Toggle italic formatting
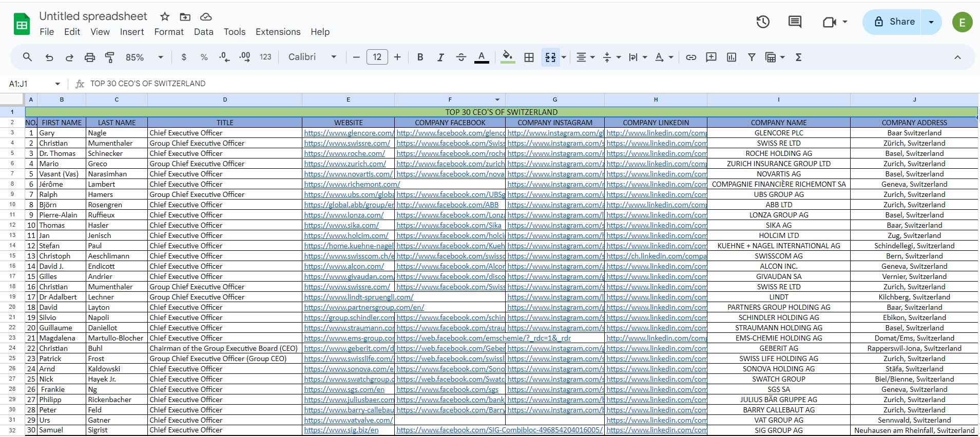 coord(440,57)
